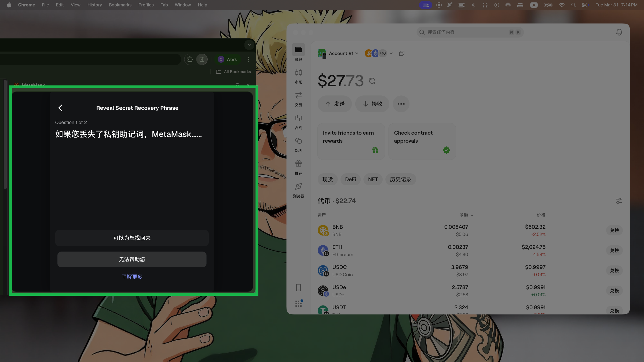Click the clock Tue Mar 31 7:14 PM
The width and height of the screenshot is (644, 362).
616,5
